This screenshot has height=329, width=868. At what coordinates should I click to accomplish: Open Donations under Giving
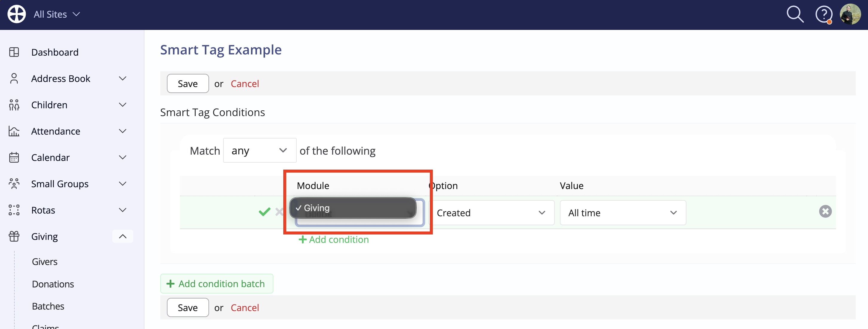(x=53, y=284)
